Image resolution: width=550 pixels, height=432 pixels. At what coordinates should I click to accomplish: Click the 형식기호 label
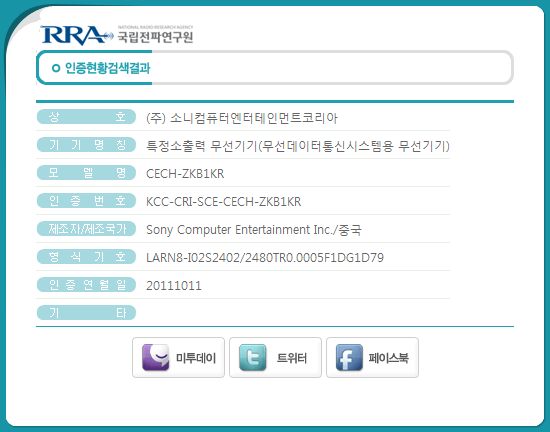pyautogui.click(x=86, y=257)
